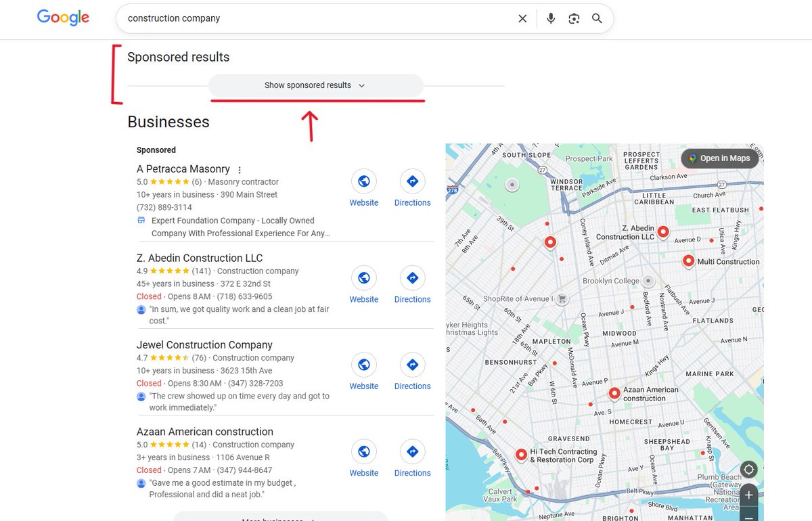This screenshot has width=812, height=521.
Task: Click Azaan review quote text
Action: pos(223,489)
